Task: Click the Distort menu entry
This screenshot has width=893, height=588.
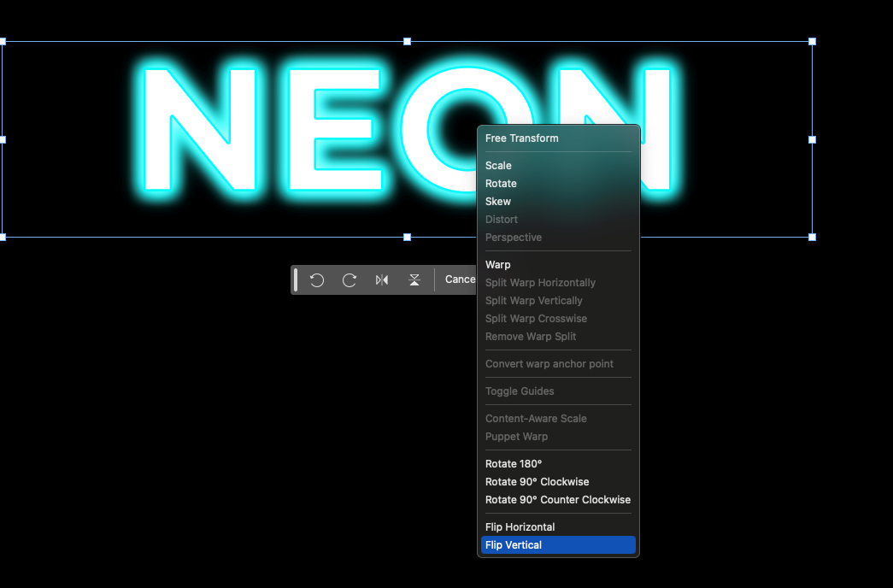Action: 558,220
